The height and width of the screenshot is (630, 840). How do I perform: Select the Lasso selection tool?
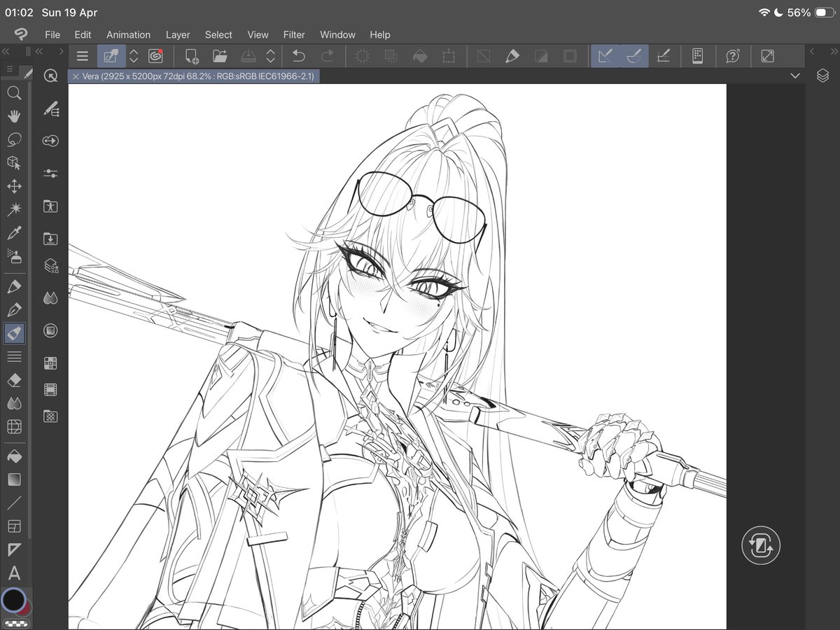[14, 140]
